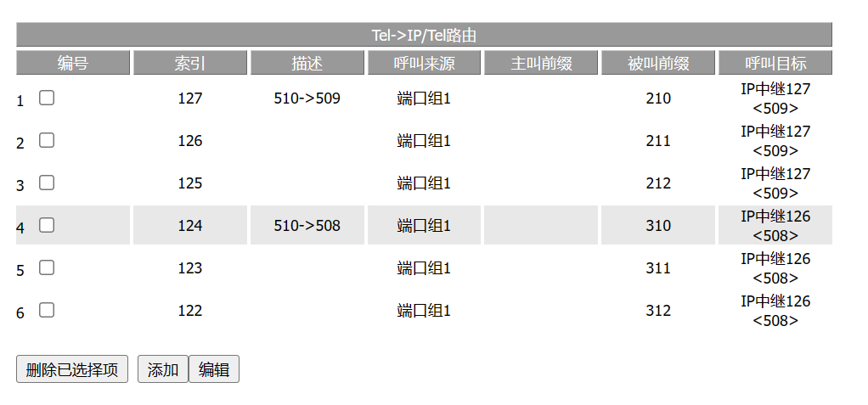Click the 描述 column header
Viewport: 868px width, 405px height.
coord(307,63)
